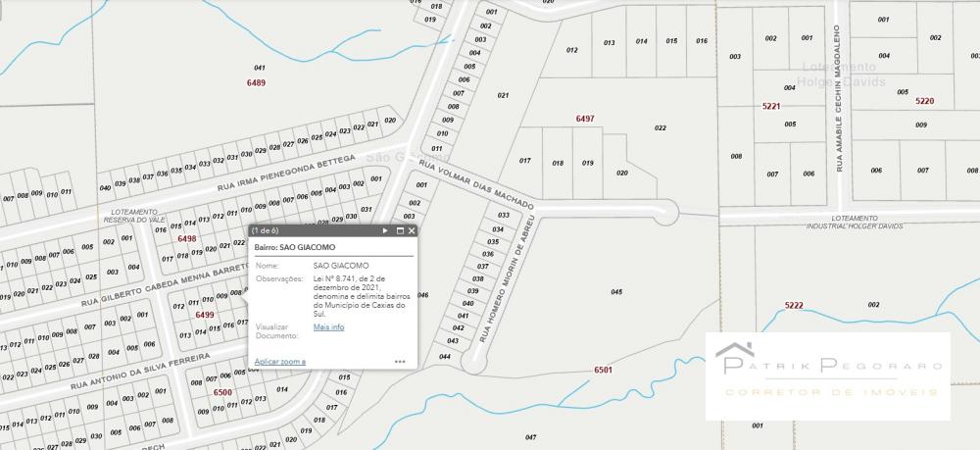Show next feature with popup arrow
980x450 pixels.
(385, 231)
